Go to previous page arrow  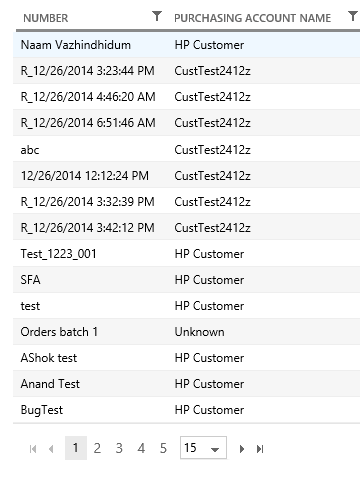51,449
